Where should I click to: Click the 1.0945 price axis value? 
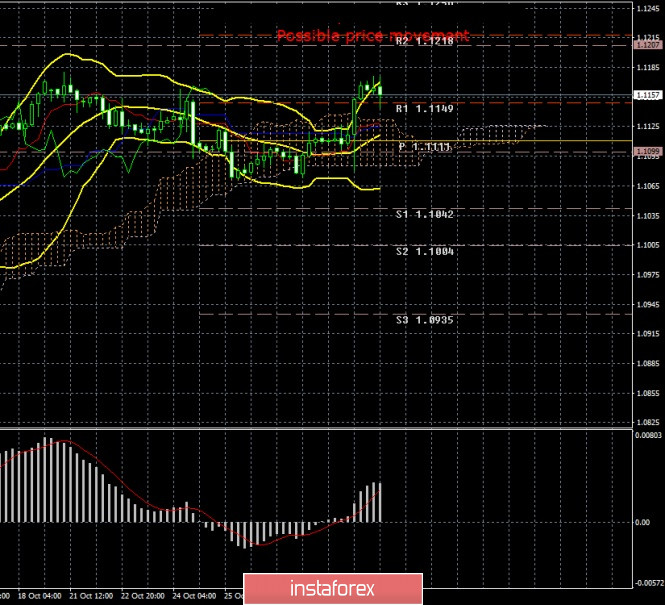tap(648, 304)
